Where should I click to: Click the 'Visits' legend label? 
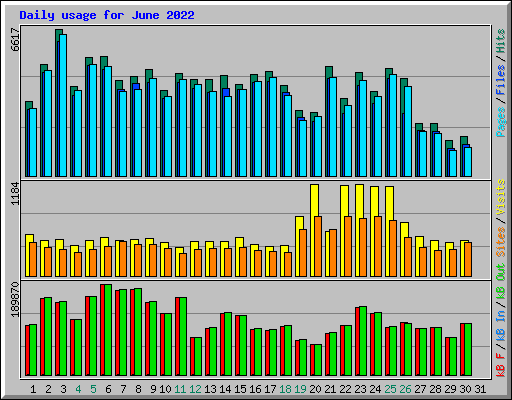click(x=501, y=197)
